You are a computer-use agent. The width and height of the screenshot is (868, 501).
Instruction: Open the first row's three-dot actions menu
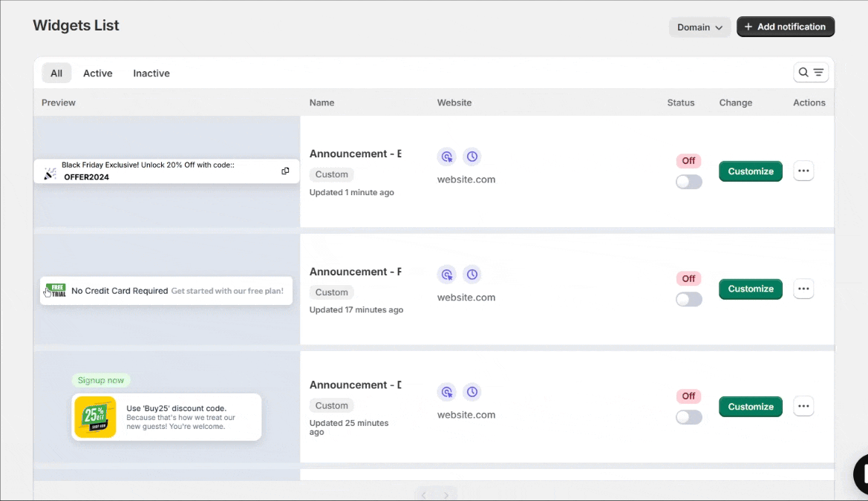tap(803, 171)
